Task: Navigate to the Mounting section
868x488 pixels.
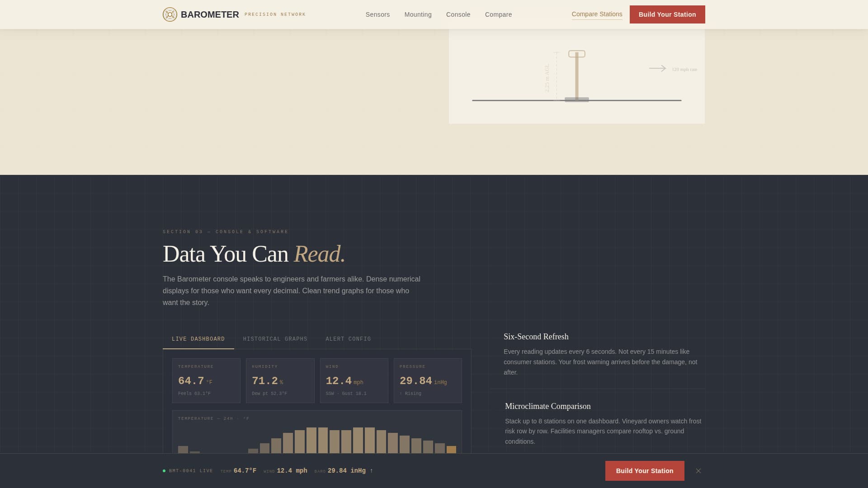Action: 418,14
